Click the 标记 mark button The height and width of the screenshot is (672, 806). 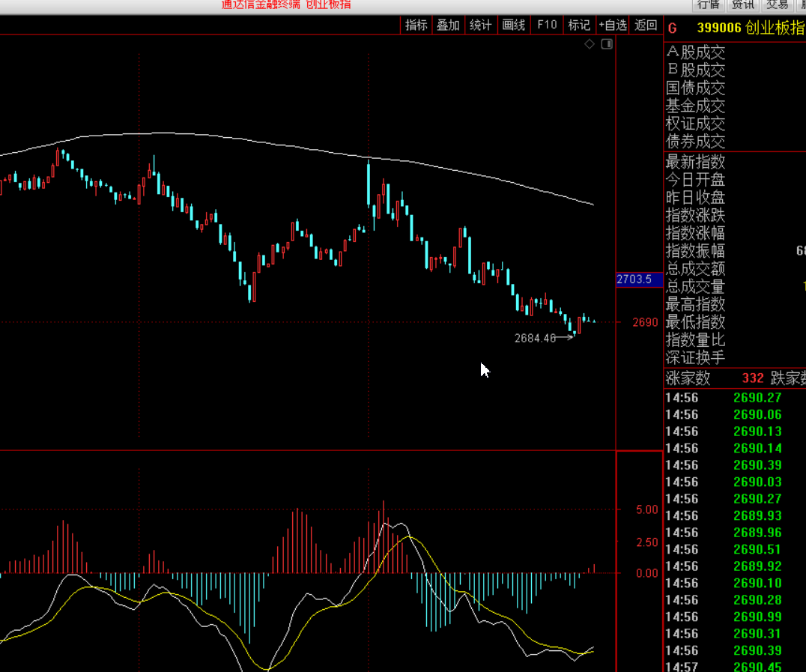pos(579,25)
